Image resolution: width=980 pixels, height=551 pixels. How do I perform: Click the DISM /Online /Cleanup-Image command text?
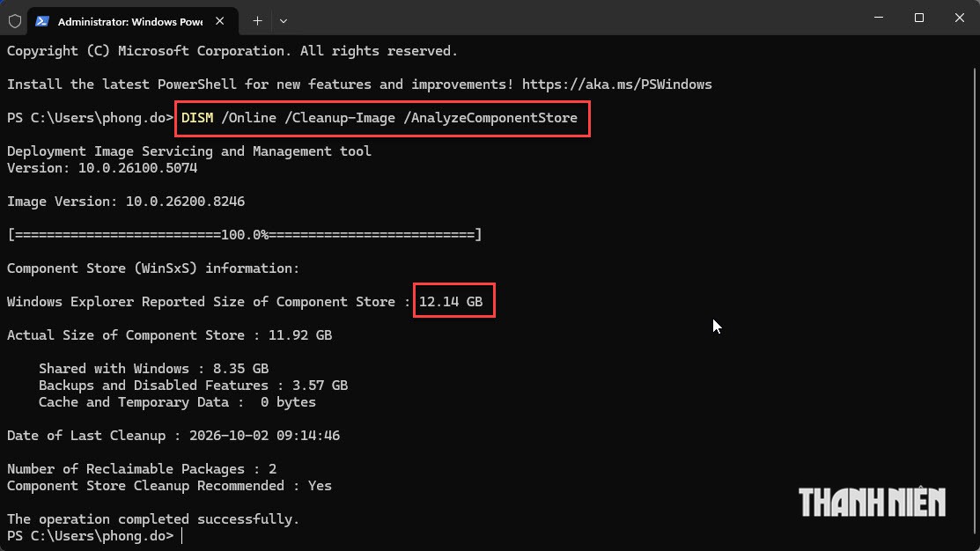coord(379,118)
